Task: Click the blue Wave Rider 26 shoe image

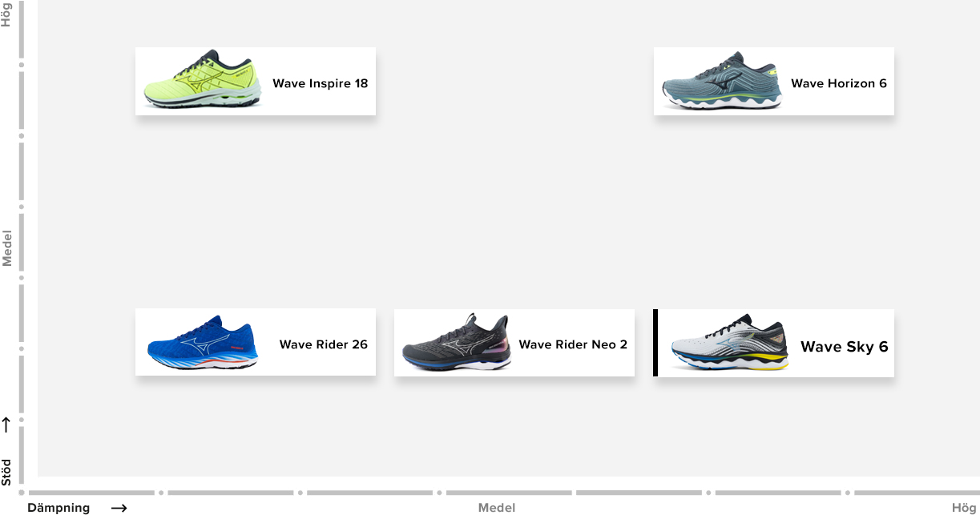Action: point(202,344)
